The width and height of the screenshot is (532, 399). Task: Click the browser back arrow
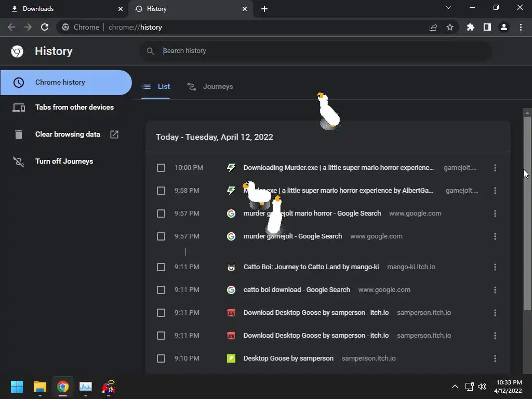(x=11, y=27)
